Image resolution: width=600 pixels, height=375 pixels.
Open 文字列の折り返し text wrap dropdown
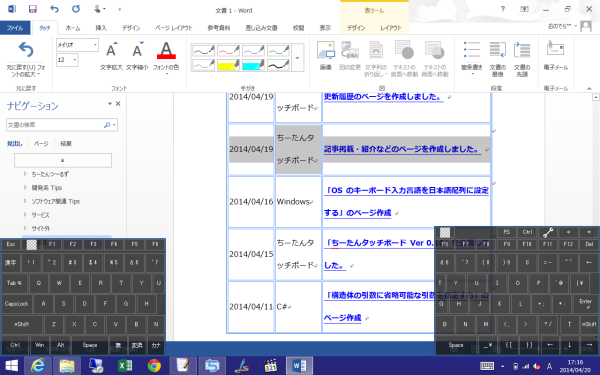pyautogui.click(x=376, y=59)
